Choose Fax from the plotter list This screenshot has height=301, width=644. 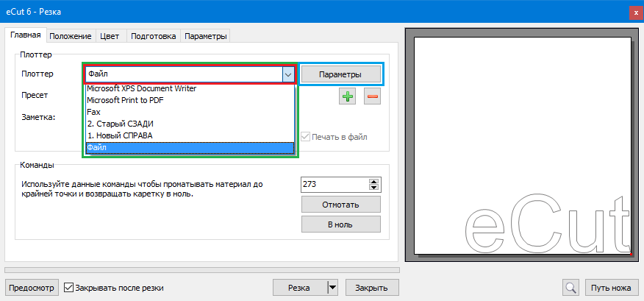click(x=190, y=112)
